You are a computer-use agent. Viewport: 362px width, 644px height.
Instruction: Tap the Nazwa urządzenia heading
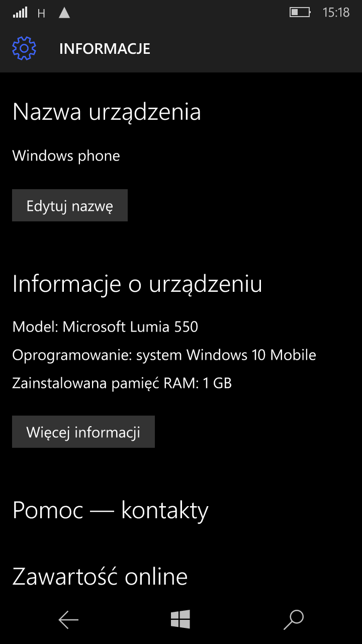[x=107, y=112]
